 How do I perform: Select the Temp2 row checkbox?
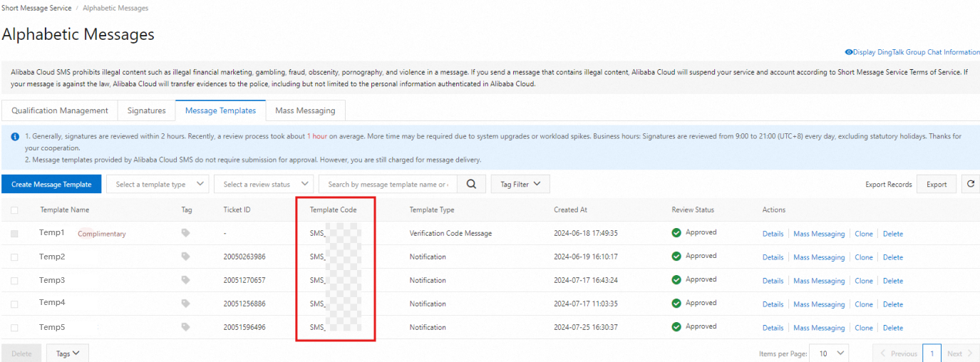point(15,257)
